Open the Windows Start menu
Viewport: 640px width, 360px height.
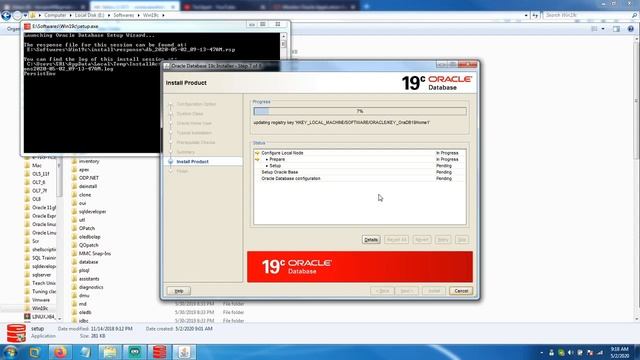click(x=10, y=352)
